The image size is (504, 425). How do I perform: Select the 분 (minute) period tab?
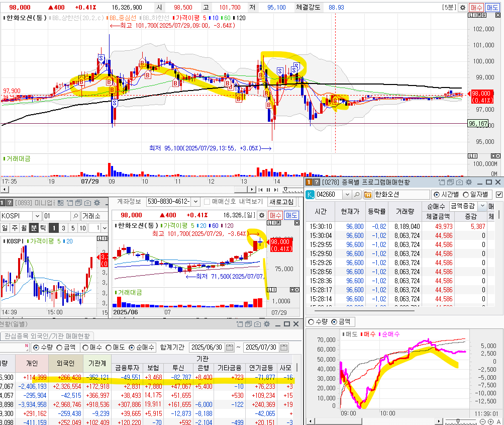[x=34, y=228]
